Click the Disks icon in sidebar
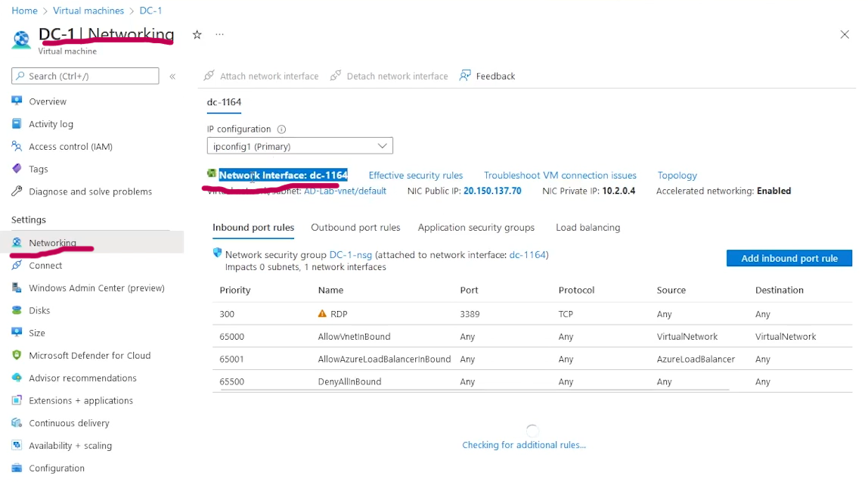This screenshot has width=868, height=482. (17, 310)
